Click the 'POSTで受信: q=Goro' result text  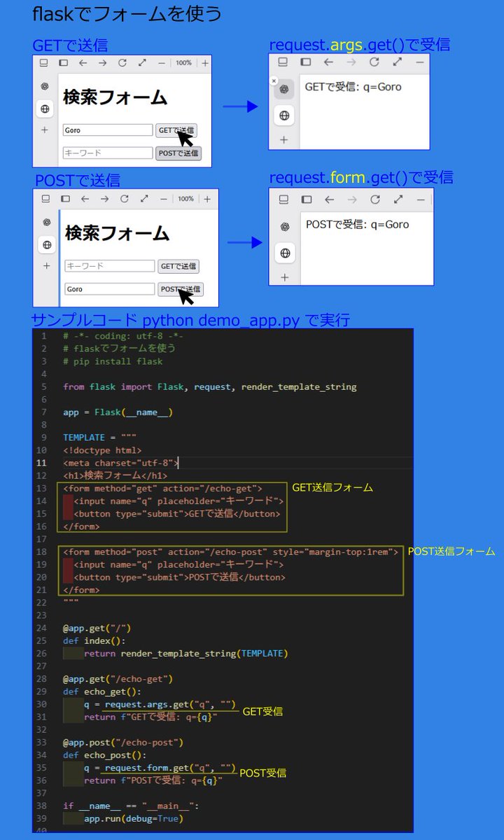click(x=357, y=225)
